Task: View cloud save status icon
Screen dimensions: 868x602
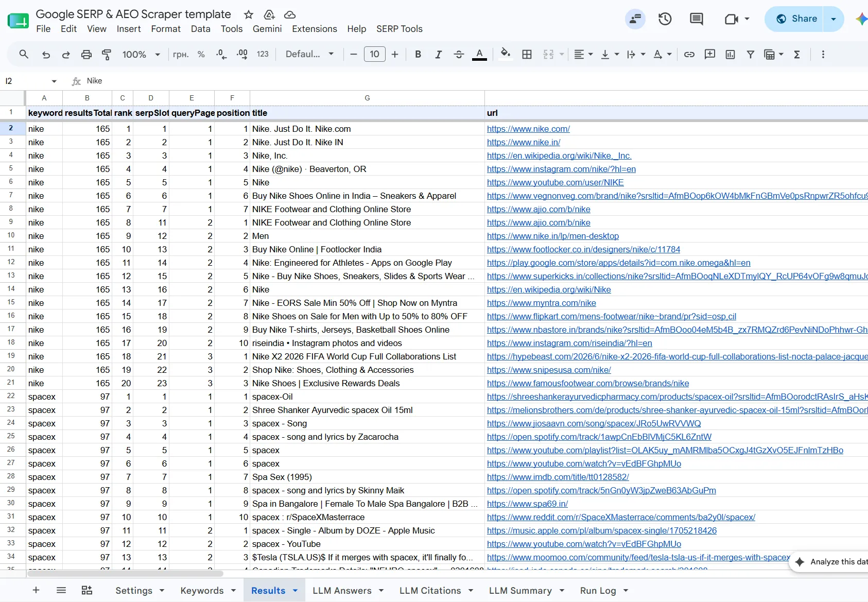Action: pos(290,14)
